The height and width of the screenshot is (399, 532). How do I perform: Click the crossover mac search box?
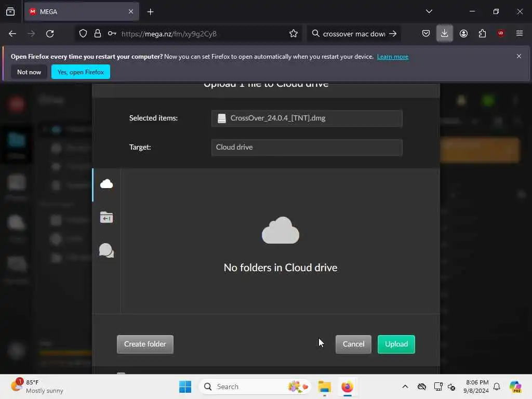click(x=354, y=34)
